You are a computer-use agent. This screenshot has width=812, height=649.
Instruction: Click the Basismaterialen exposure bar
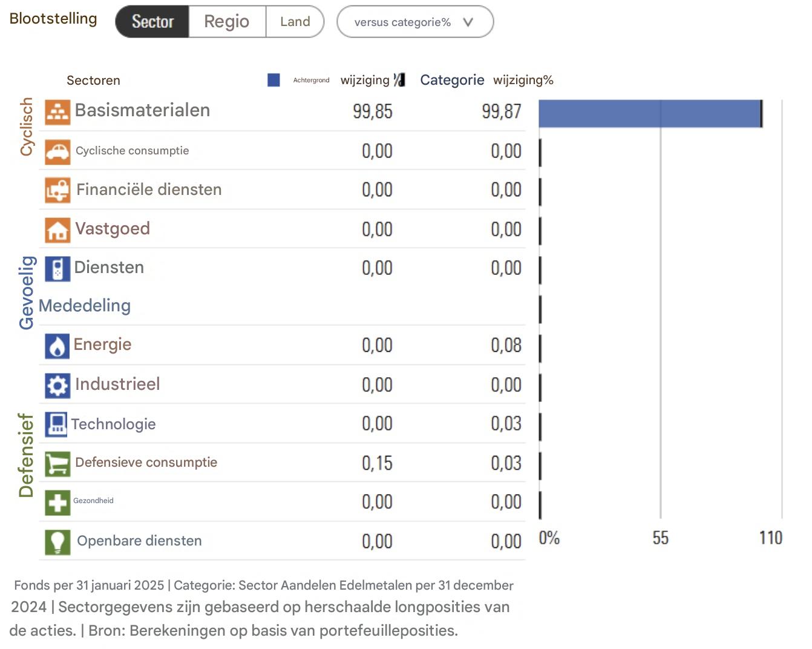(x=647, y=113)
